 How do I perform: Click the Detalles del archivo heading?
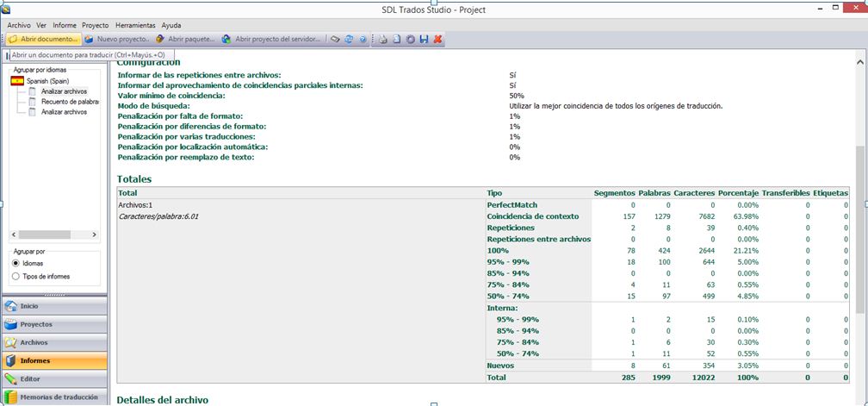click(163, 399)
